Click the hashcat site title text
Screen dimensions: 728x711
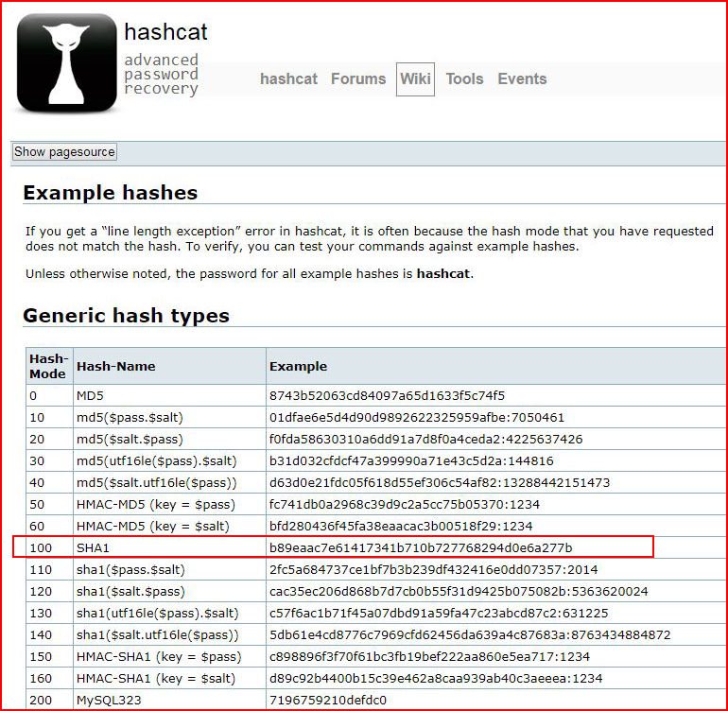165,32
